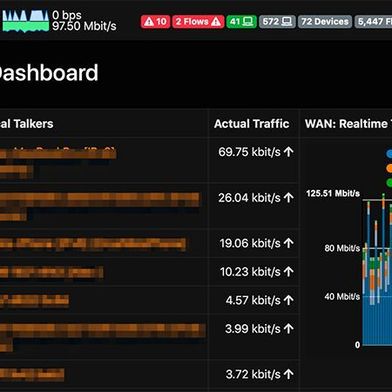Open the 72 Devices badge
The image size is (392, 392).
click(x=325, y=22)
